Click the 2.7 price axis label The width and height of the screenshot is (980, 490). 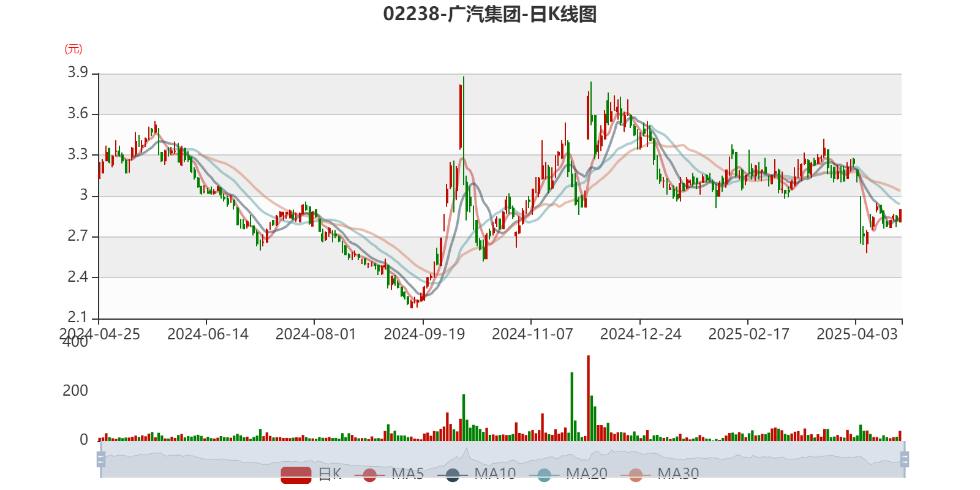(x=78, y=236)
